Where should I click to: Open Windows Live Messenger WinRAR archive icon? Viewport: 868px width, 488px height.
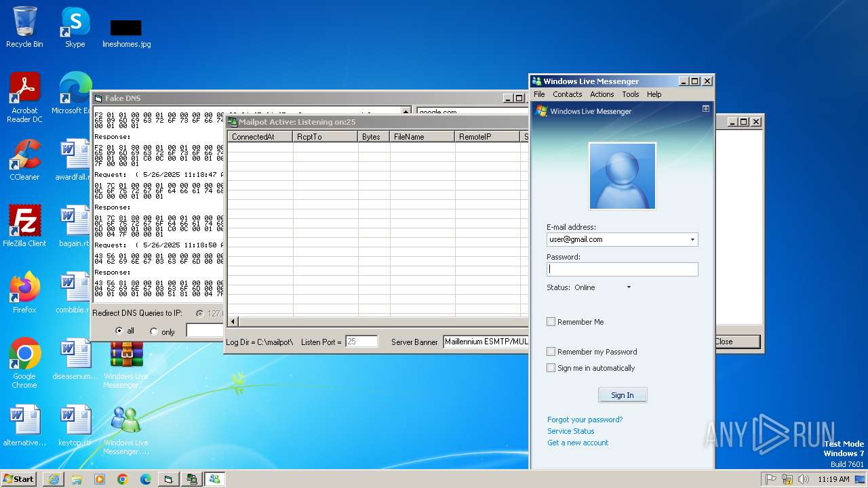click(126, 366)
